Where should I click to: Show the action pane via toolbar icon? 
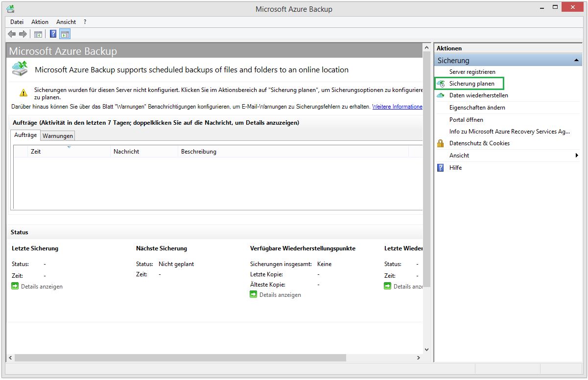click(x=66, y=34)
